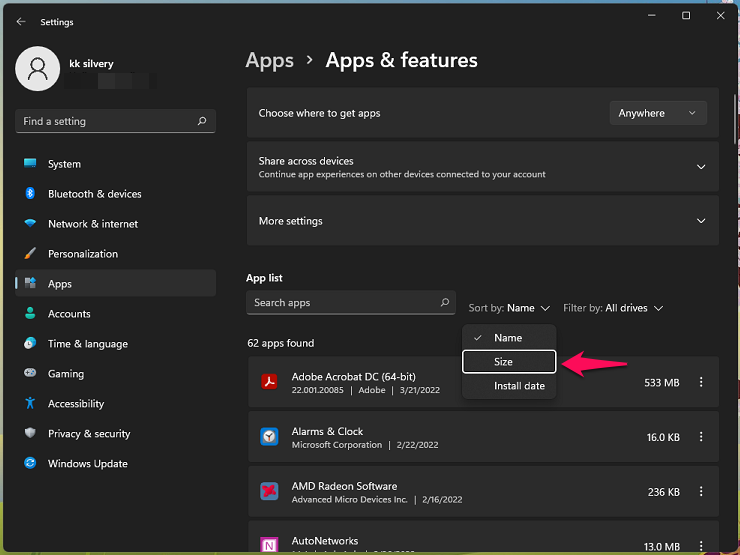Image resolution: width=740 pixels, height=555 pixels.
Task: Open the Sort by Name dropdown
Action: click(x=509, y=308)
